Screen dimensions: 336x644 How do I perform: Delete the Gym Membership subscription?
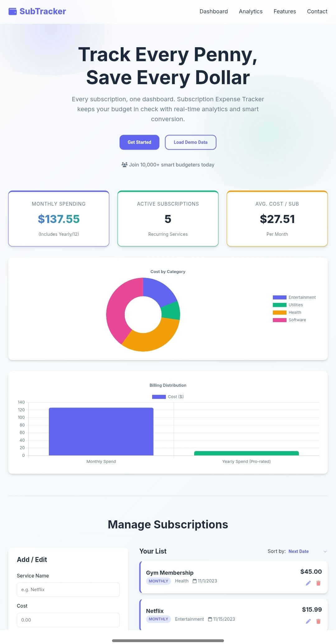[318, 583]
